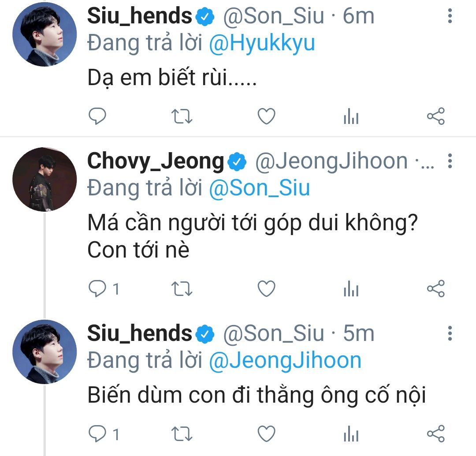
Task: Share the "Biến dùm con đi" tweet
Action: [436, 434]
